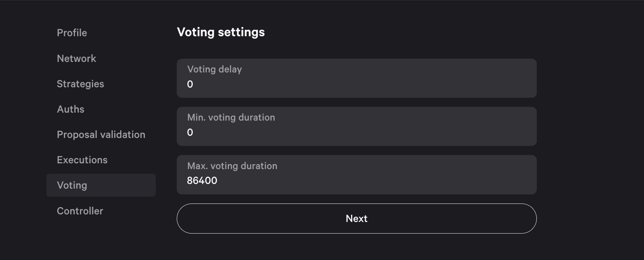Go to the Network settings step
This screenshot has width=644, height=260.
[76, 59]
